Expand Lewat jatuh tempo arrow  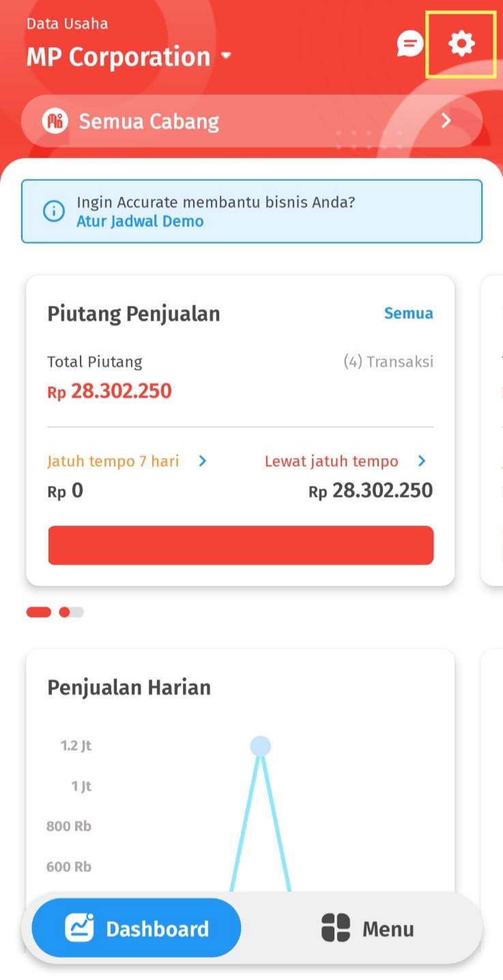pos(422,461)
